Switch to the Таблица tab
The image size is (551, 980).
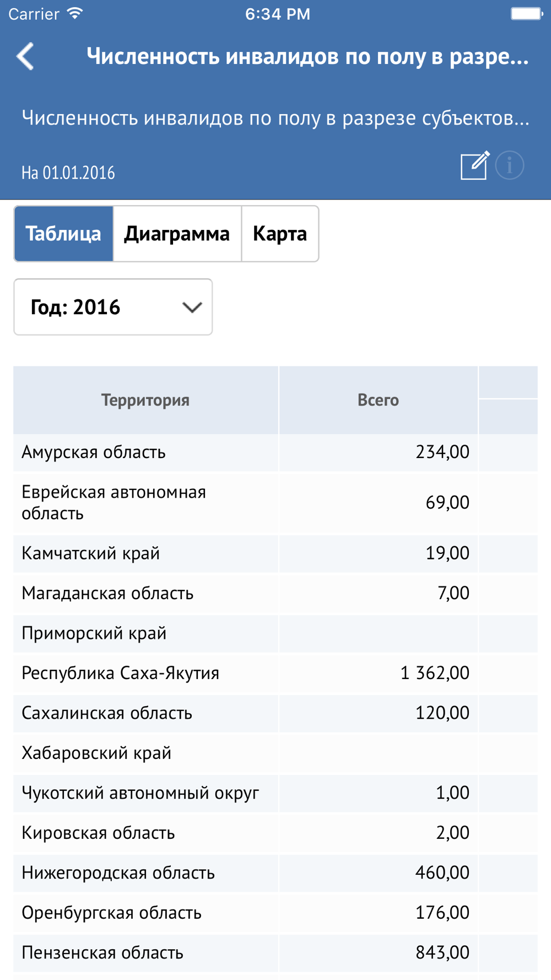click(63, 234)
